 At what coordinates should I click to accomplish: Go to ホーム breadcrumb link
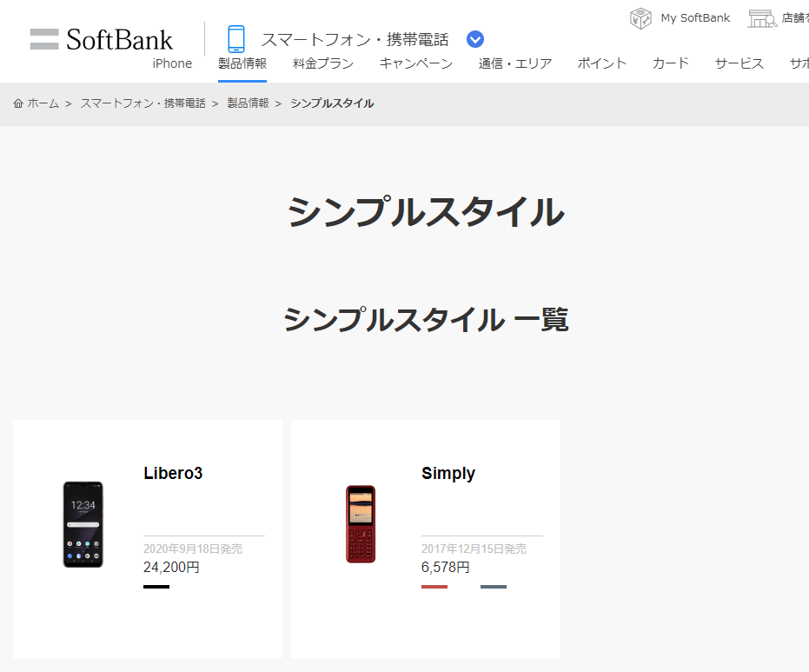coord(43,103)
